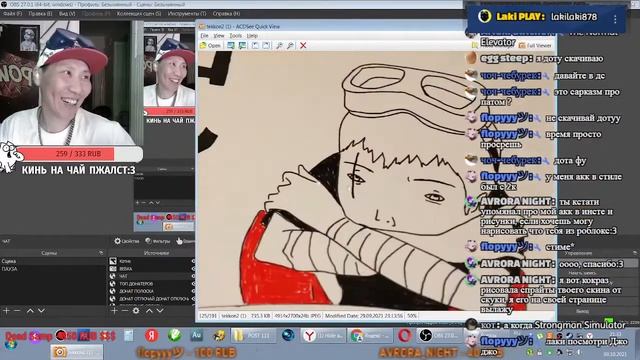
Task: Remove selected source with minus icon
Action: point(125,311)
